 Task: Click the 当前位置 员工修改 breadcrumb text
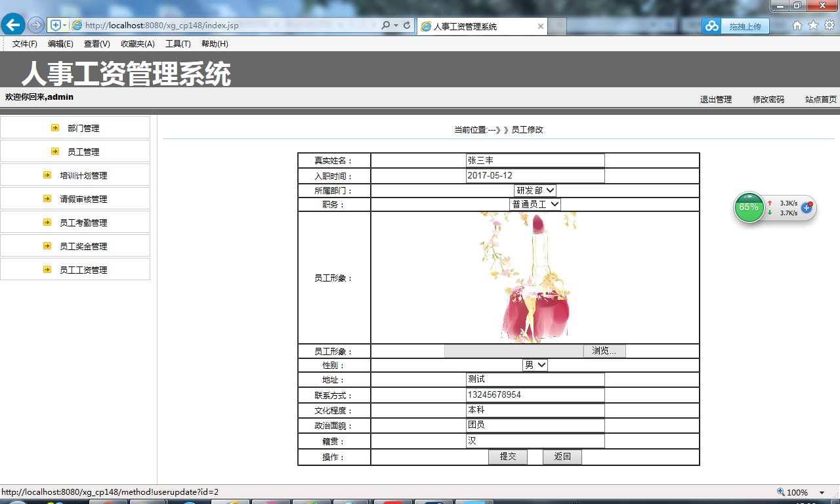click(499, 130)
